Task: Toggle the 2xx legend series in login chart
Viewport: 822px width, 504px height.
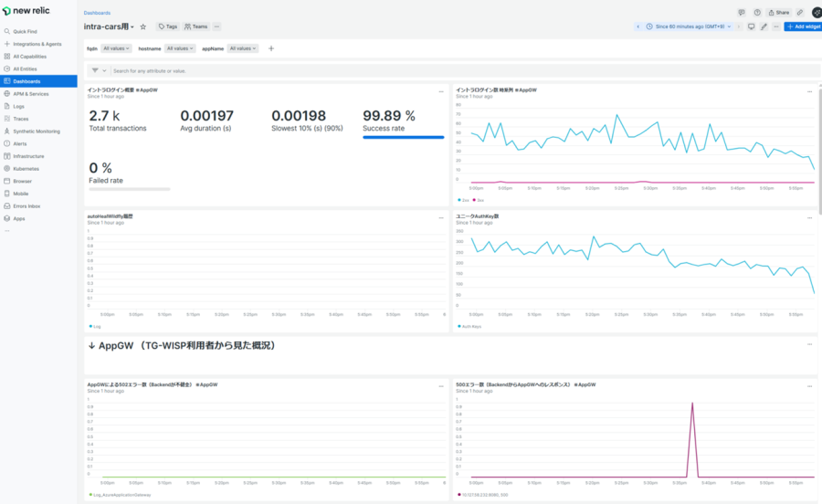Action: [x=462, y=199]
